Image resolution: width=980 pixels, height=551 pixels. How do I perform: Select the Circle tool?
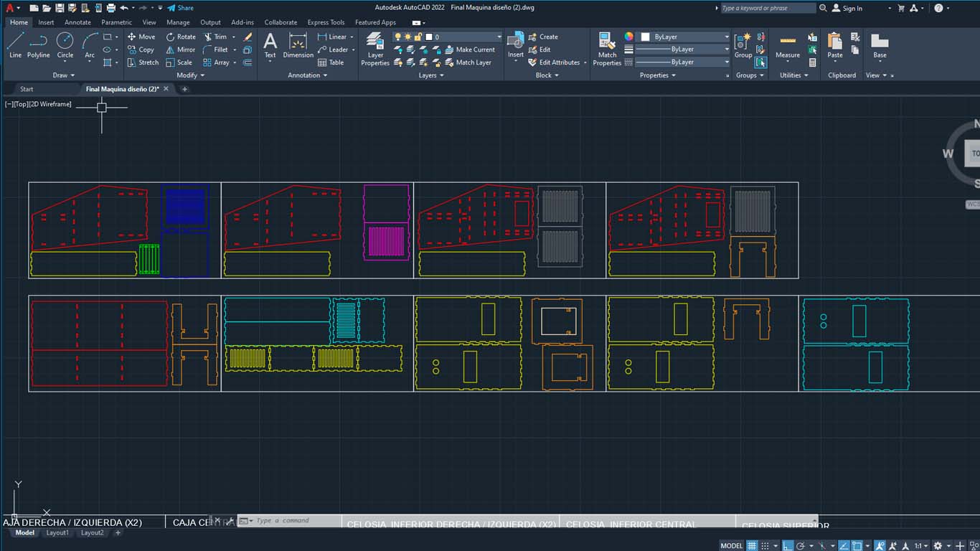(65, 44)
